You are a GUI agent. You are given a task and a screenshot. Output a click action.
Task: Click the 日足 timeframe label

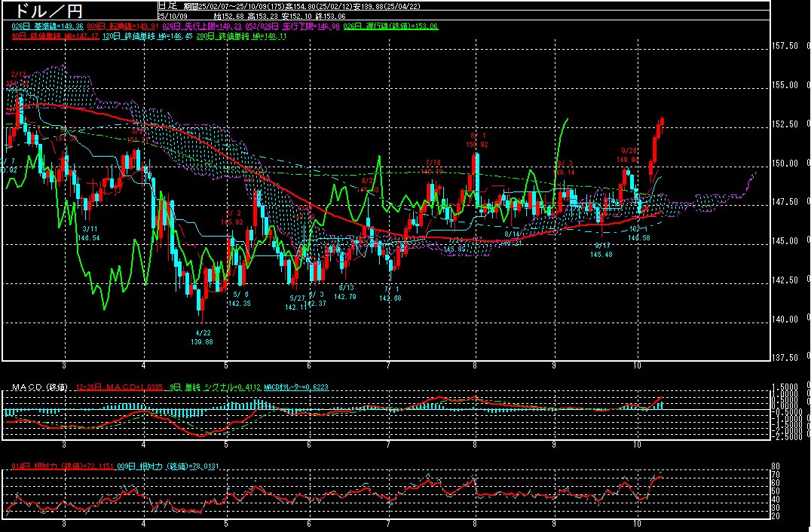tap(167, 5)
